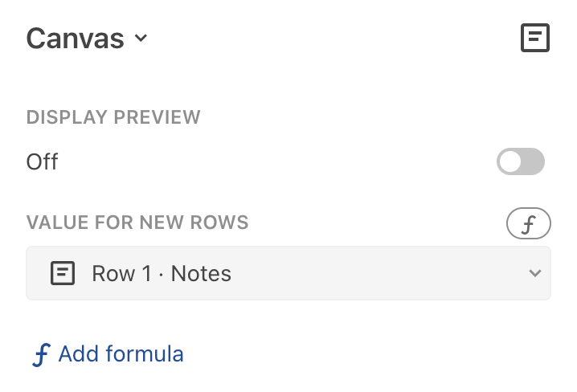
Task: Open the arrow on the Row 1 · Notes field
Action: (x=535, y=274)
